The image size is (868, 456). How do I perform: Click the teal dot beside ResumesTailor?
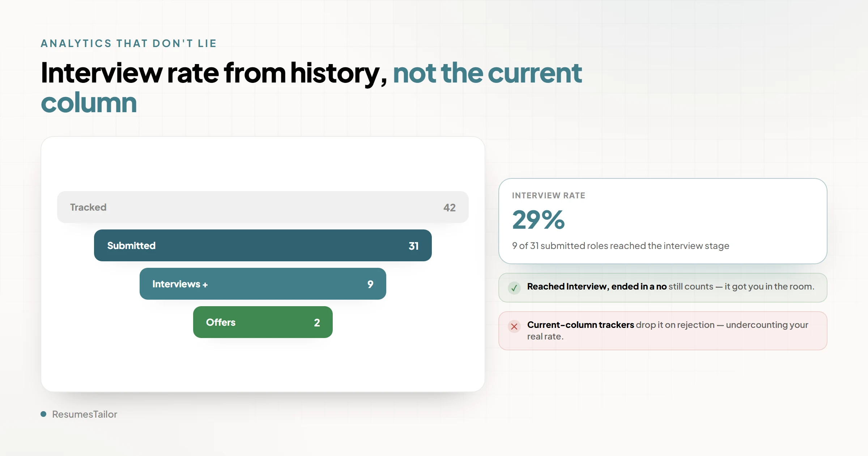tap(43, 414)
